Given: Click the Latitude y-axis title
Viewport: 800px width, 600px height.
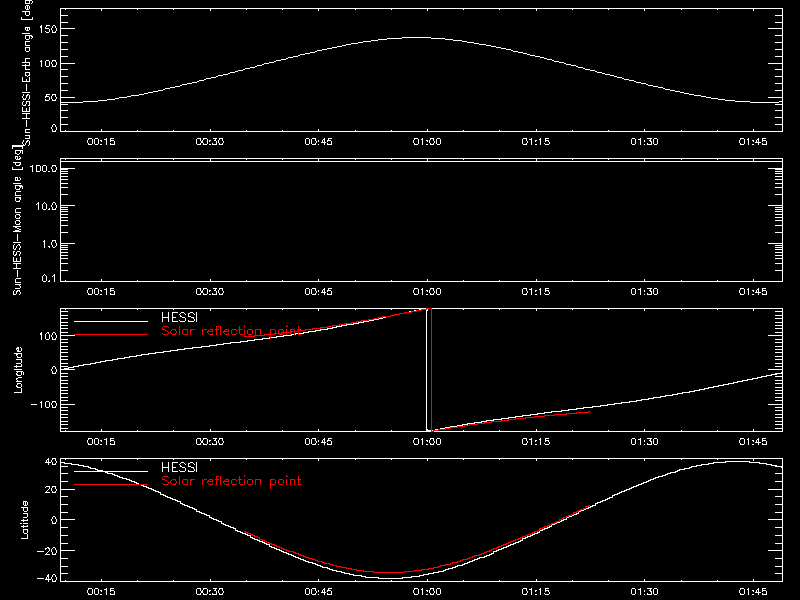Looking at the screenshot, I should coord(24,520).
